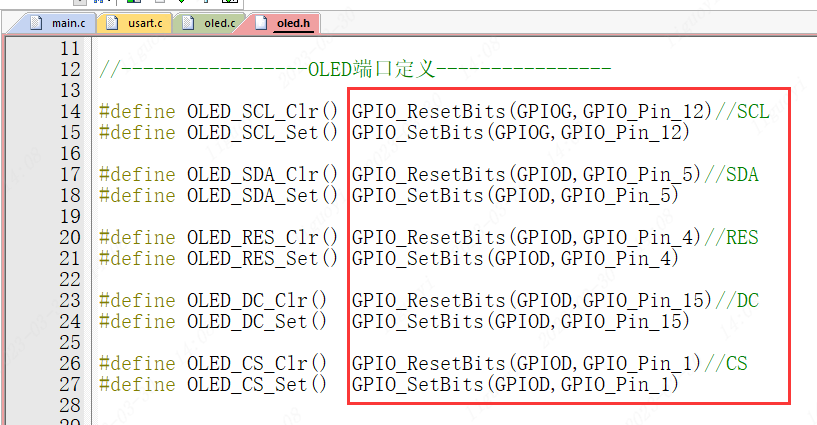Click GPIO_ResetBits(GPIOG,GPIO_Pin_12) on line 14
Screen dimensions: 817x425
(532, 111)
